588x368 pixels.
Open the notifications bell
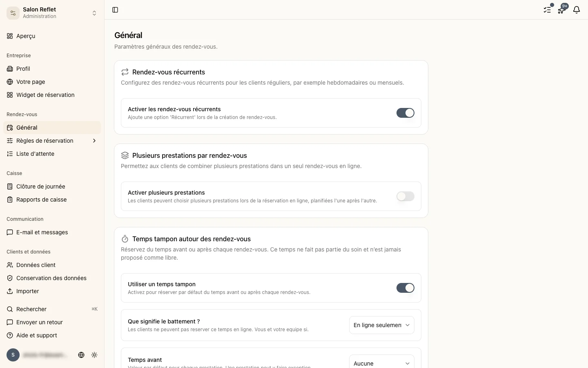(x=577, y=10)
